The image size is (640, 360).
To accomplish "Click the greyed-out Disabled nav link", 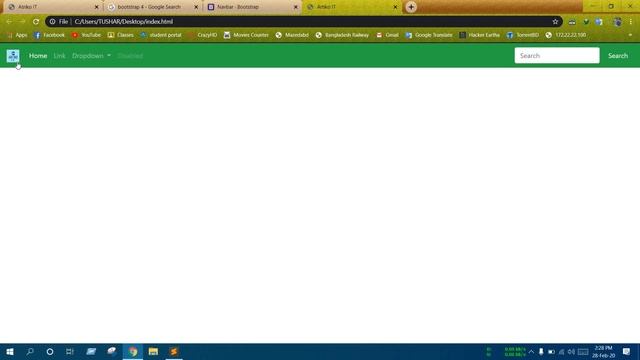I will (130, 56).
